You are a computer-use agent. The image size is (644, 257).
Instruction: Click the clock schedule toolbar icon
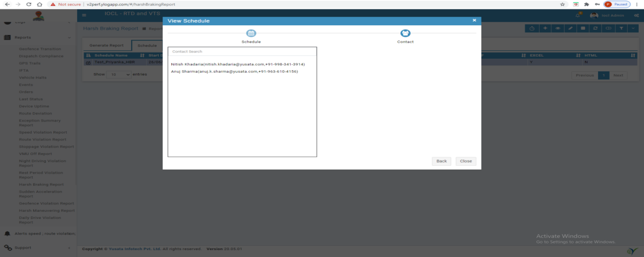coord(532,28)
